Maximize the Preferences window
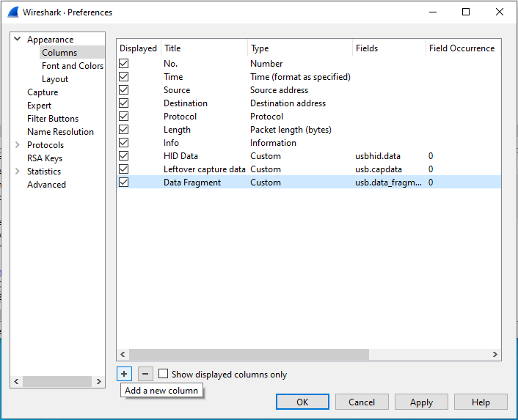The height and width of the screenshot is (420, 518). tap(466, 12)
